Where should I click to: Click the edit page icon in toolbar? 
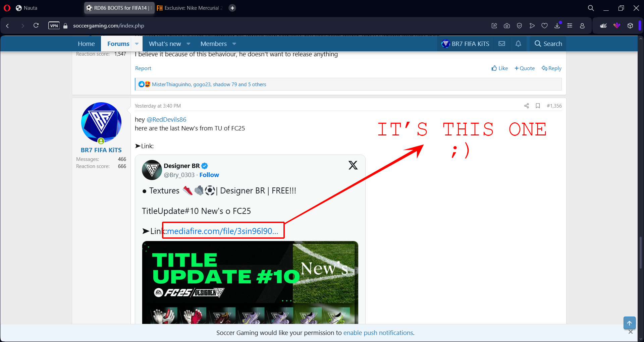point(494,25)
